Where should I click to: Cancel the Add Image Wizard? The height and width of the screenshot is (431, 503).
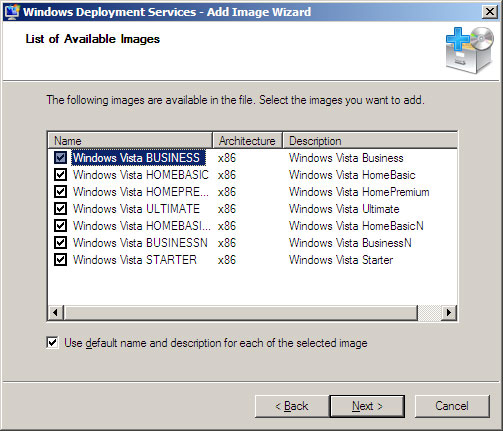pos(452,406)
